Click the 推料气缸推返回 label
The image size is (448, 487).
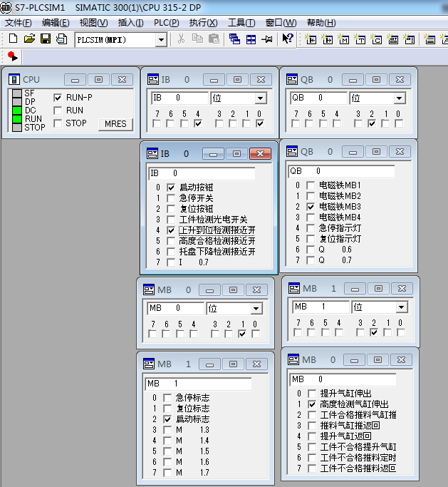pos(350,426)
